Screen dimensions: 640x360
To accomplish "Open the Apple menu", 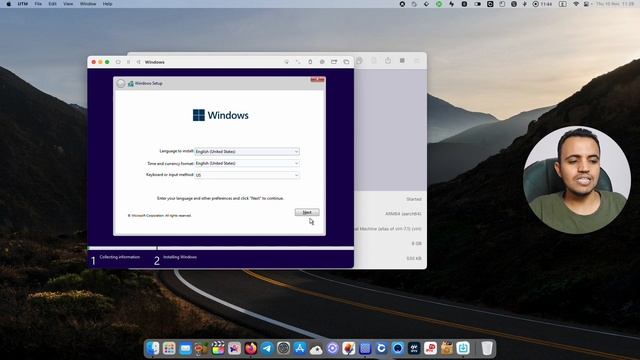I will [8, 4].
